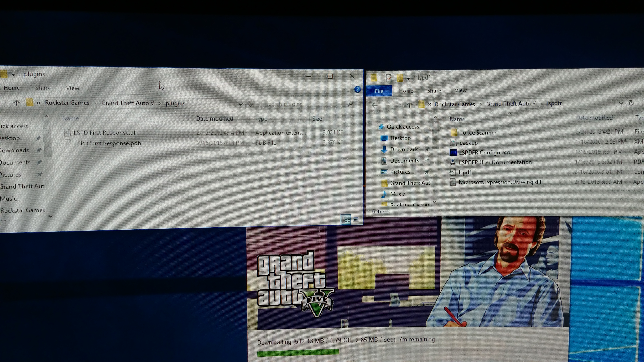Refresh the plugins folder address bar

click(250, 104)
